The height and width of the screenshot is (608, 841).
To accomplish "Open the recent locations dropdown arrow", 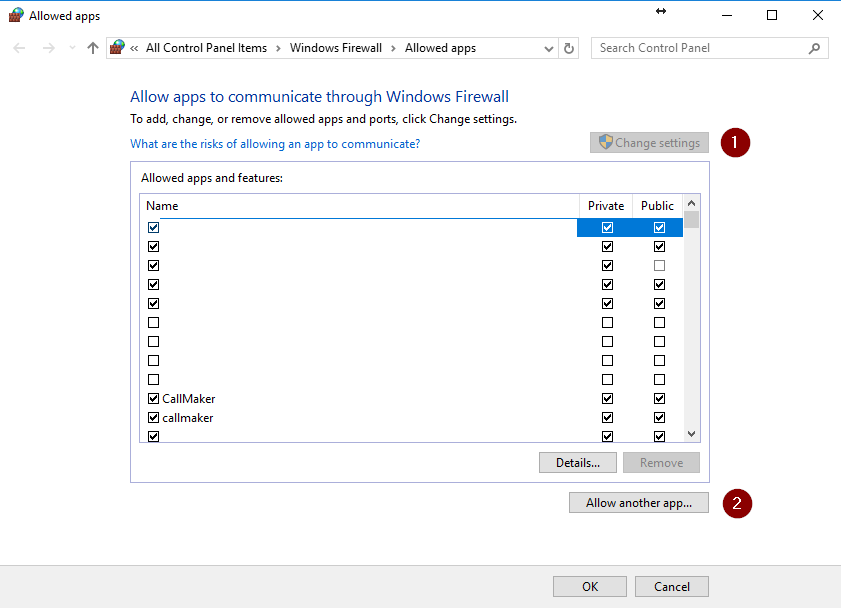I will (72, 48).
